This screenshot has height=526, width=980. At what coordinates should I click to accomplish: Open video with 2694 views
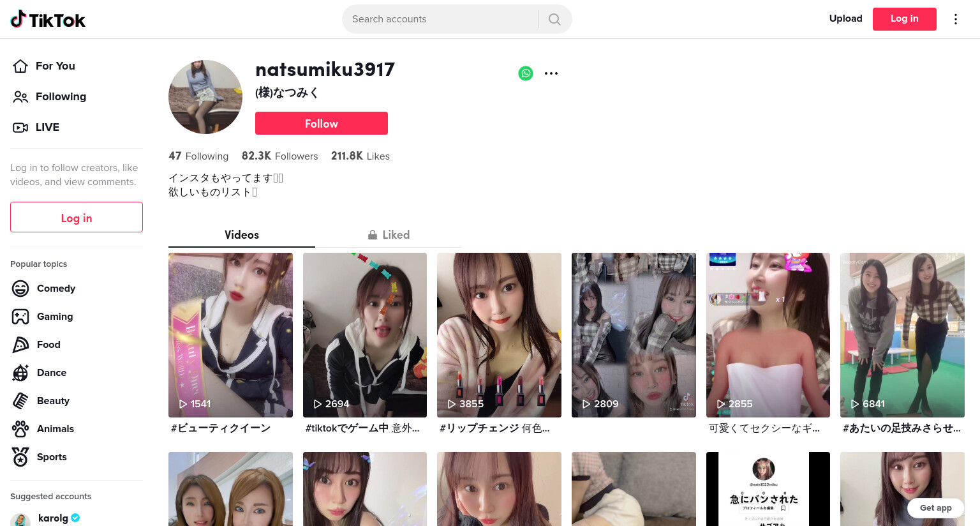click(365, 335)
